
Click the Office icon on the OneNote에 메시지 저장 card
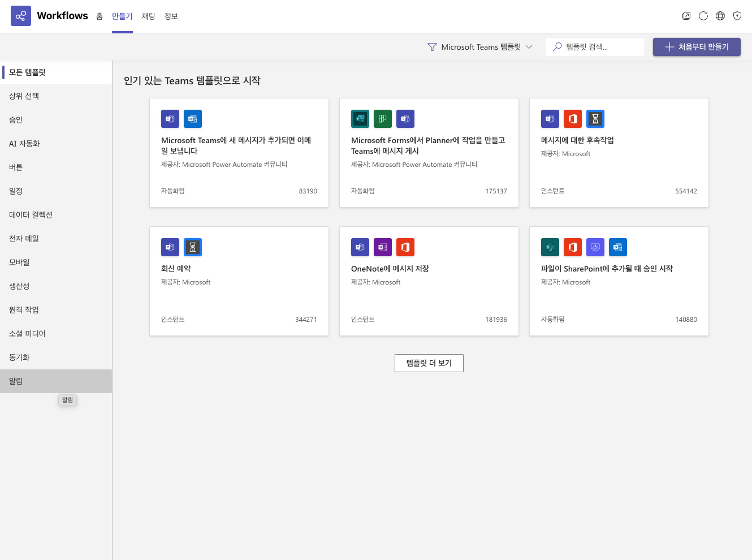(x=405, y=247)
